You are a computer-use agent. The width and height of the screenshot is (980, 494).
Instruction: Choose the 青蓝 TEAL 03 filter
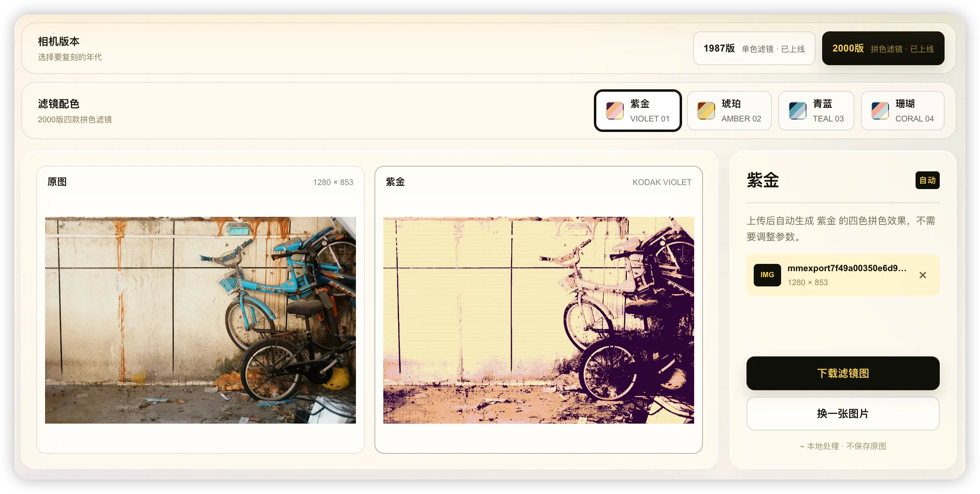tap(816, 111)
